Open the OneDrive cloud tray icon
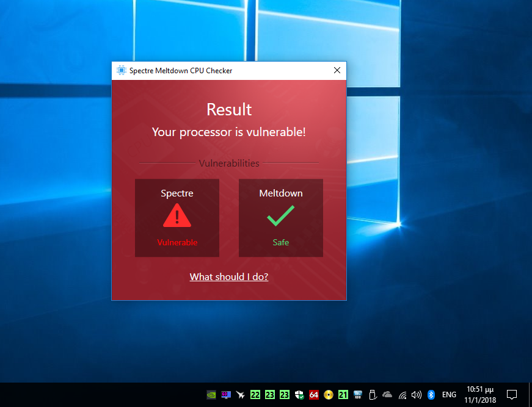 click(387, 395)
